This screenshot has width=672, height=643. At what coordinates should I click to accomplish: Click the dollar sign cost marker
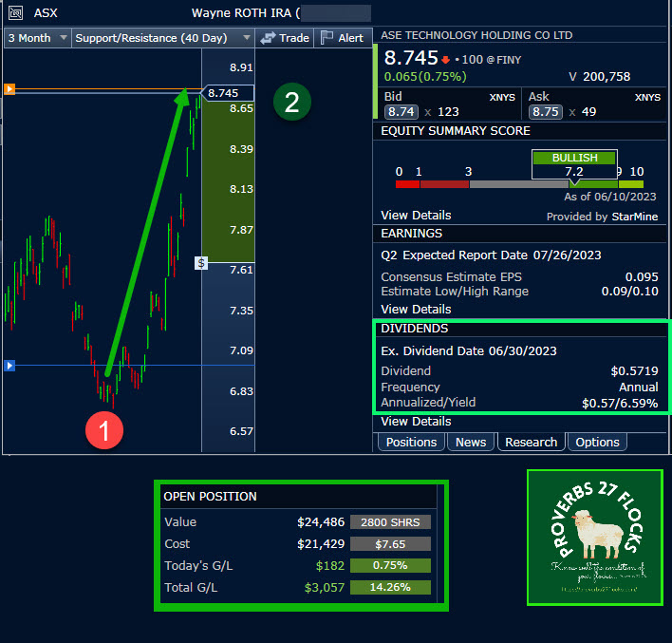click(x=200, y=262)
